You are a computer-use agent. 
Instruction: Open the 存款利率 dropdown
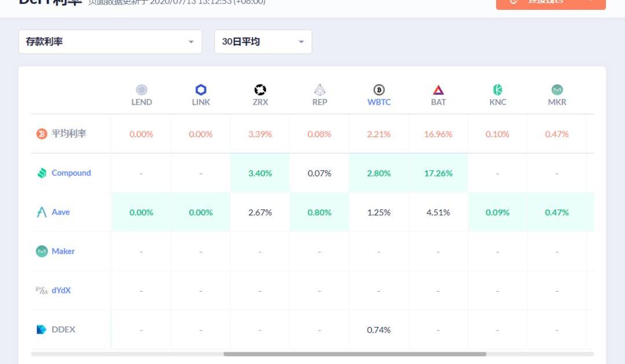pos(111,42)
